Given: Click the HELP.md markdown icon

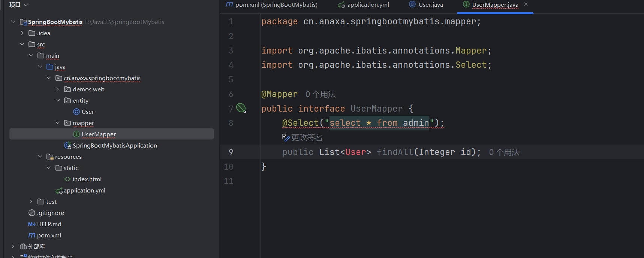Looking at the screenshot, I should tap(32, 224).
